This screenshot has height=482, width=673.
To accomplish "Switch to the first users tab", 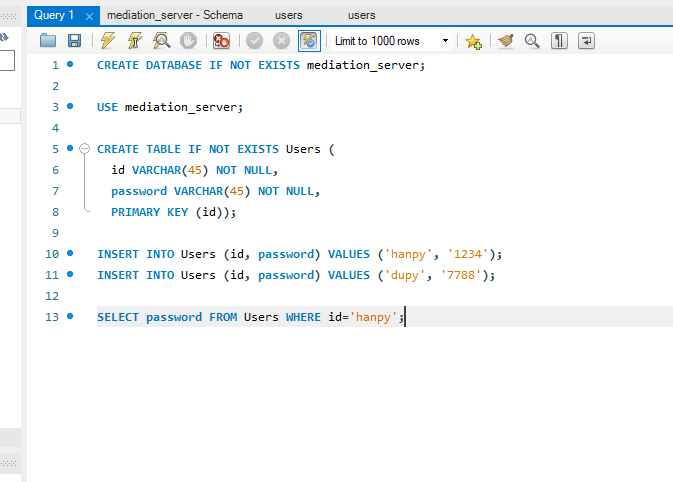I will [x=289, y=15].
